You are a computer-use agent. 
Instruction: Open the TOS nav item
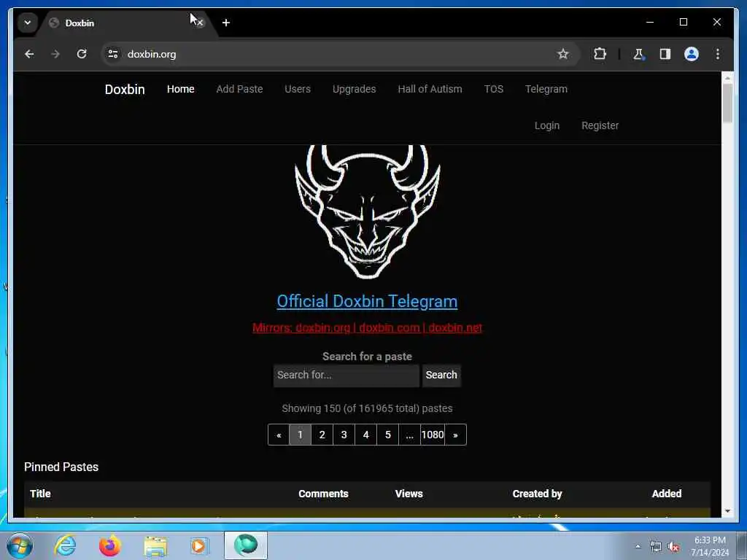click(x=494, y=89)
